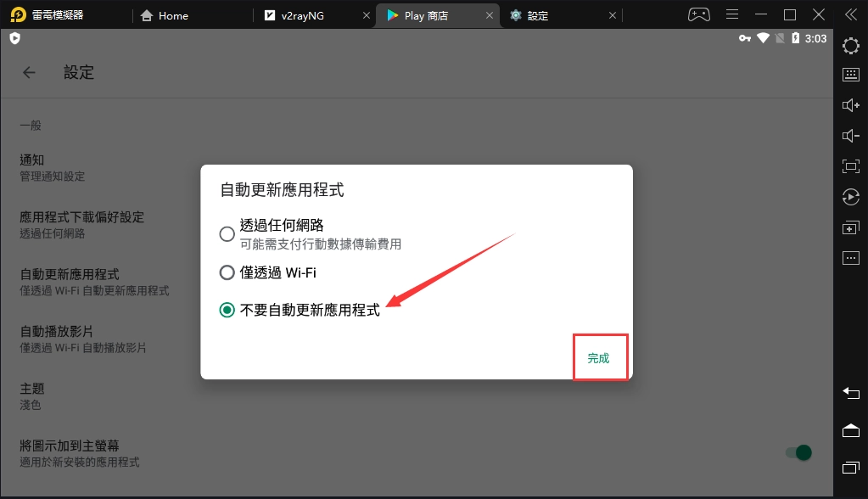Toggle fullscreen icon in sidebar
Viewport: 868px width, 499px height.
(851, 166)
